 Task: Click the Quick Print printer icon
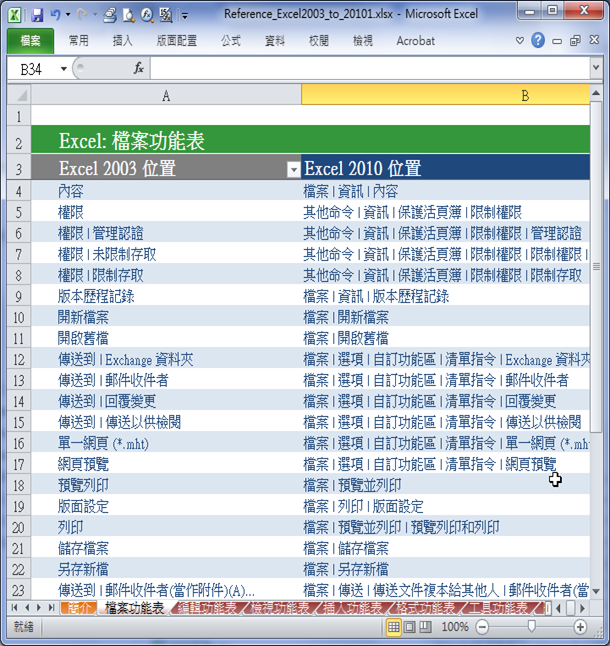[x=110, y=15]
